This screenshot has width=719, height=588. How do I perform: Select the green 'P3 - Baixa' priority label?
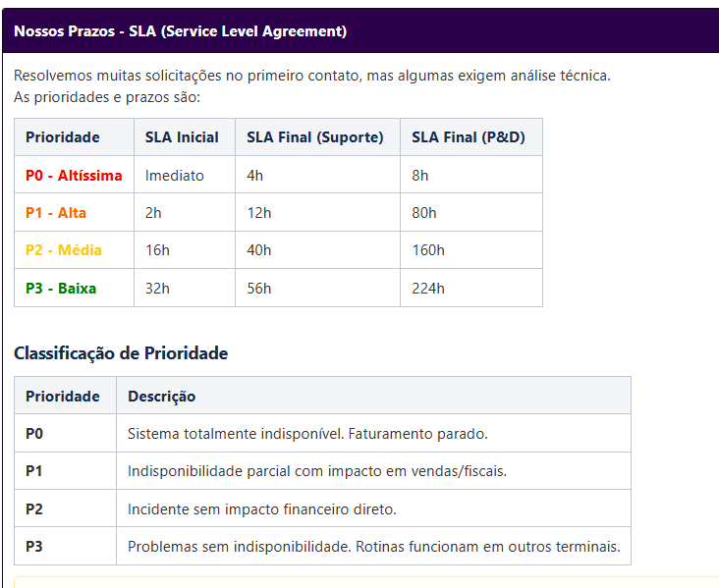[61, 289]
